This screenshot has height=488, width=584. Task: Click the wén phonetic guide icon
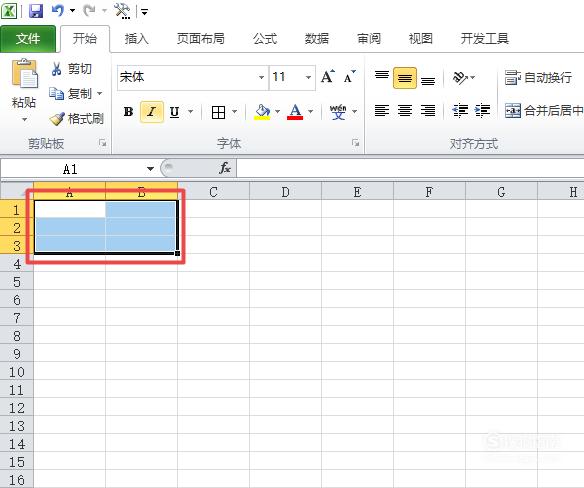(338, 111)
